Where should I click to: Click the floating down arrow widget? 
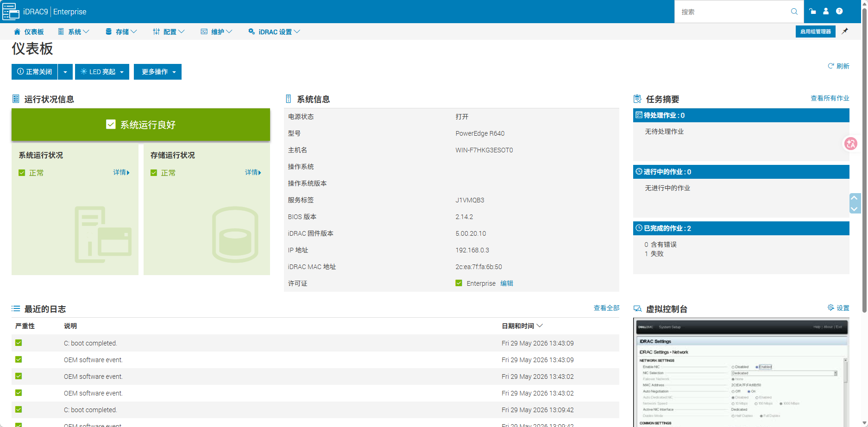click(855, 209)
